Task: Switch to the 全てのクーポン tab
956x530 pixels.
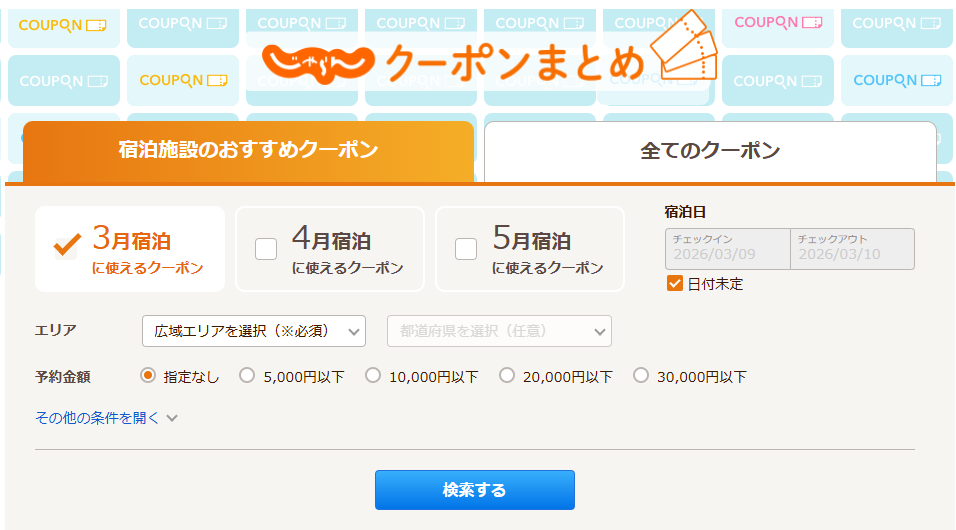Action: click(710, 152)
